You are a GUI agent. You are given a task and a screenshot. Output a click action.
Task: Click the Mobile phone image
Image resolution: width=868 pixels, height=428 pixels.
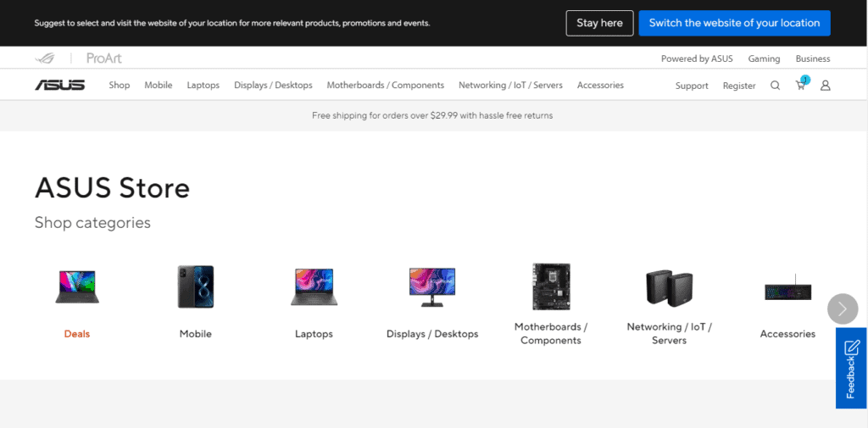(196, 286)
